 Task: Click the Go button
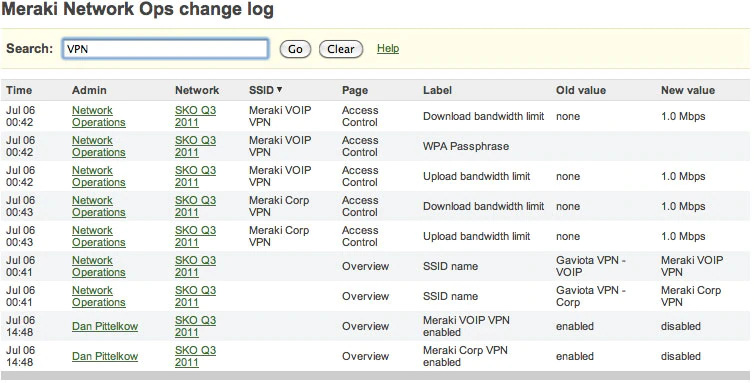point(295,49)
